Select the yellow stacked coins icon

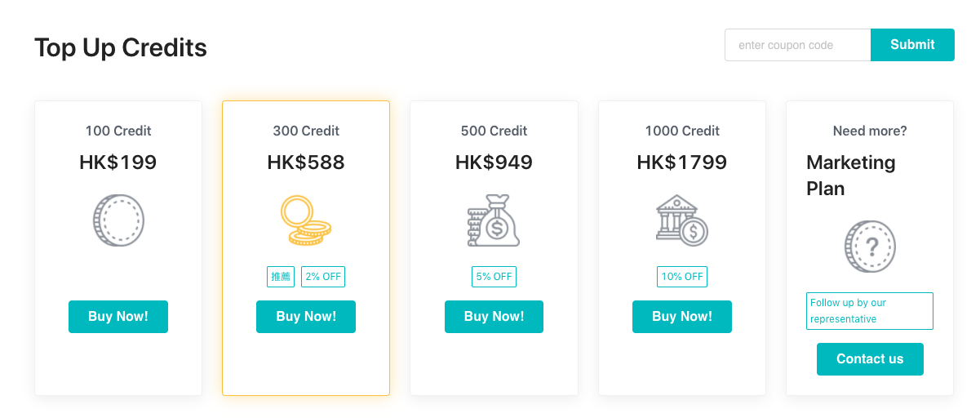306,220
